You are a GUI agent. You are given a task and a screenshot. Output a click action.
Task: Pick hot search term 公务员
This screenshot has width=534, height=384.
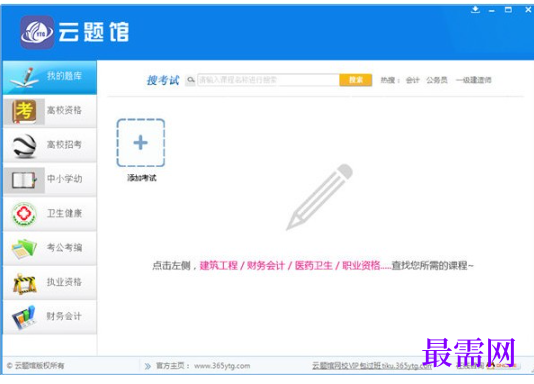(437, 80)
